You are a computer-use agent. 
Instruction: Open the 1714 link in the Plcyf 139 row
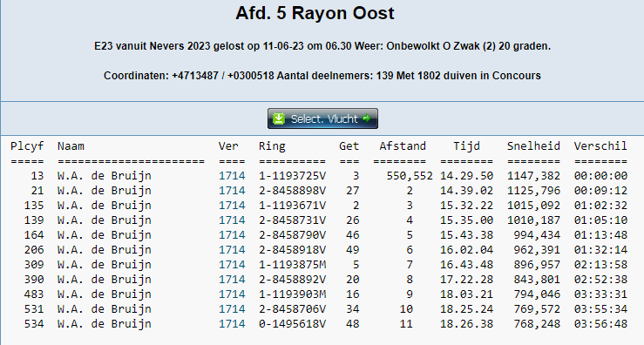(x=232, y=220)
